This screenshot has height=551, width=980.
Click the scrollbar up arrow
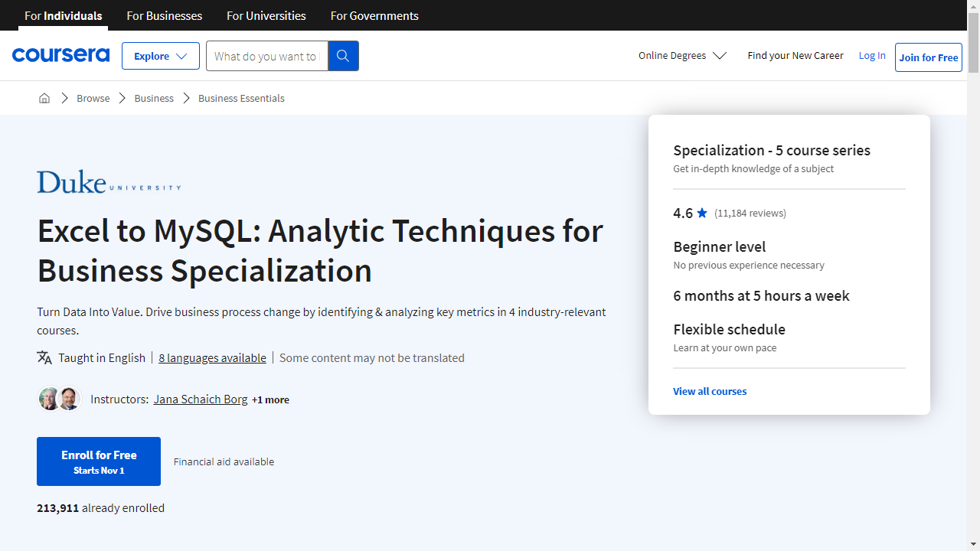pos(973,6)
